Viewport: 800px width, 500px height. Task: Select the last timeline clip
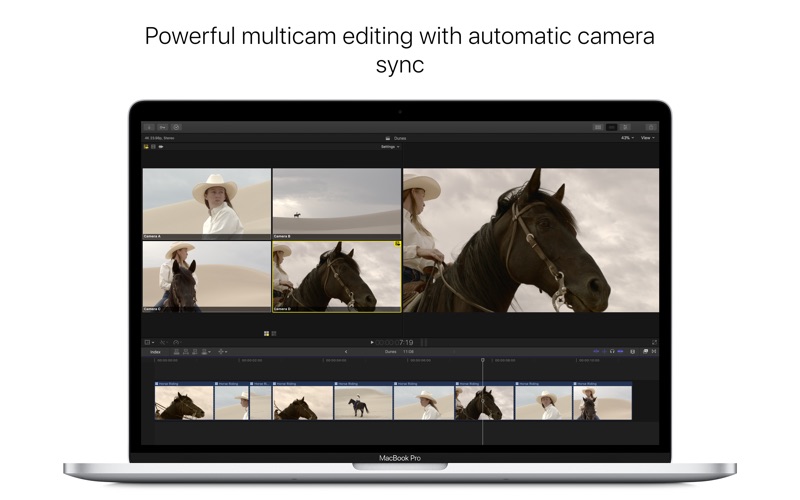coord(603,401)
